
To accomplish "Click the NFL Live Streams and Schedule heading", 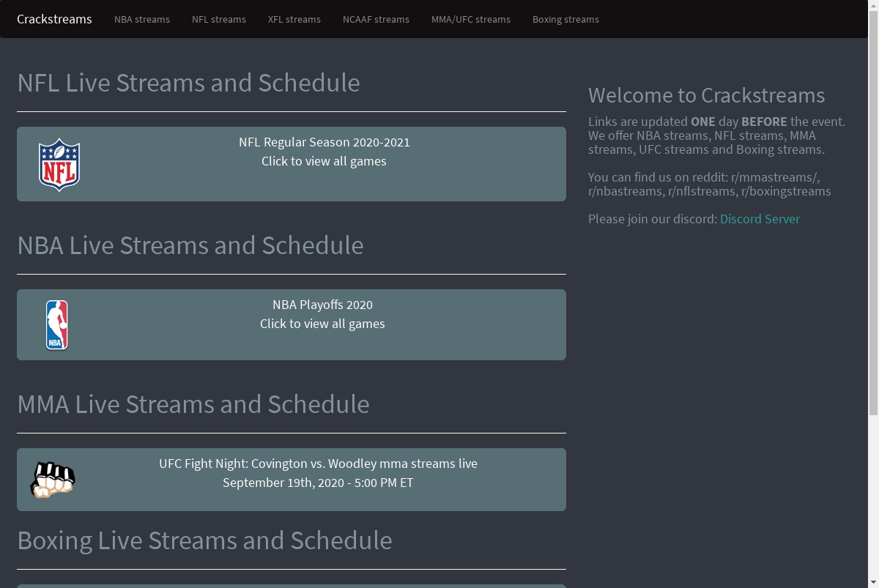I will click(188, 83).
